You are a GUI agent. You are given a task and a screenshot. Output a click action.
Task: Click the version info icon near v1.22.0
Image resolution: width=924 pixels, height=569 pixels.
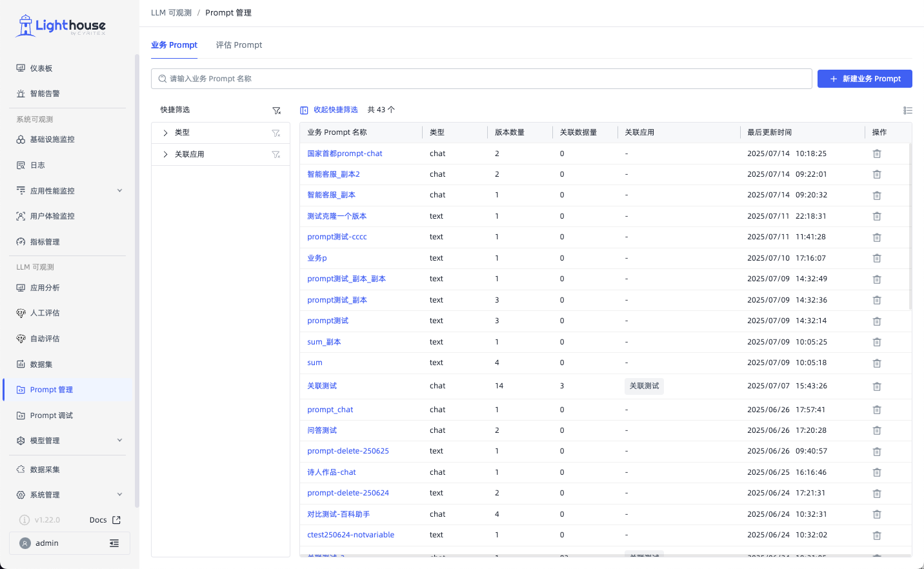pyautogui.click(x=25, y=520)
